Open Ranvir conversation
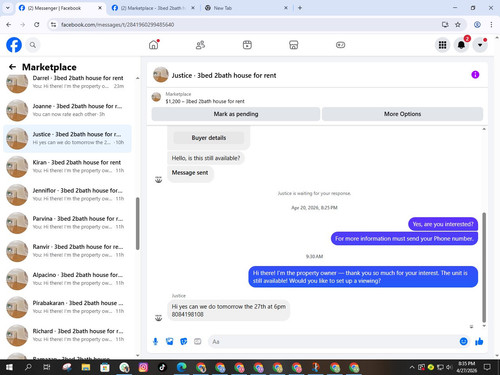 point(68,251)
